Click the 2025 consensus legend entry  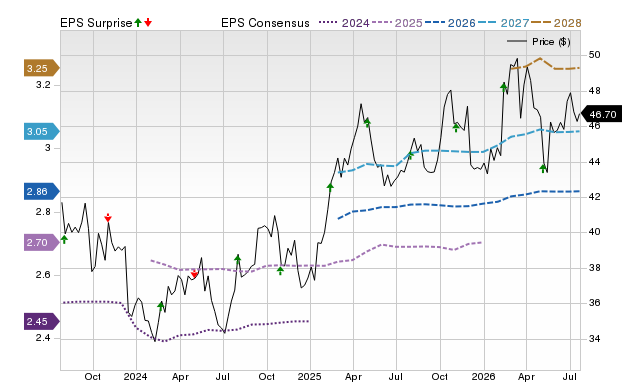pyautogui.click(x=397, y=23)
